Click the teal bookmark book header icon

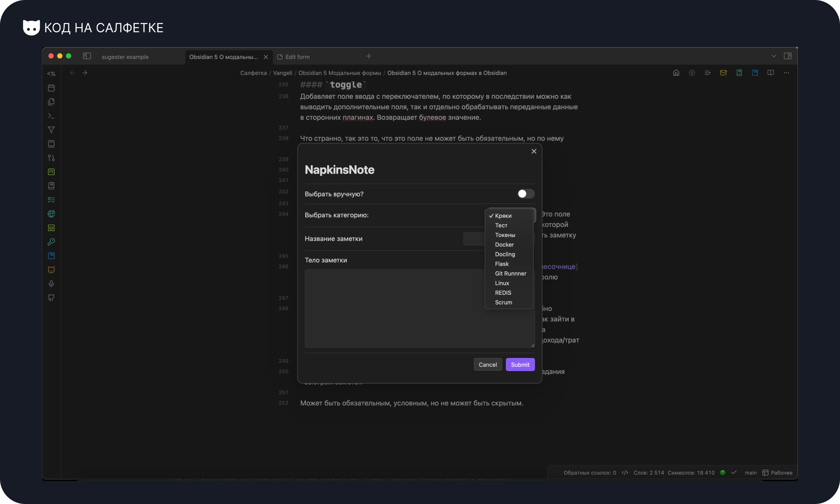click(739, 73)
